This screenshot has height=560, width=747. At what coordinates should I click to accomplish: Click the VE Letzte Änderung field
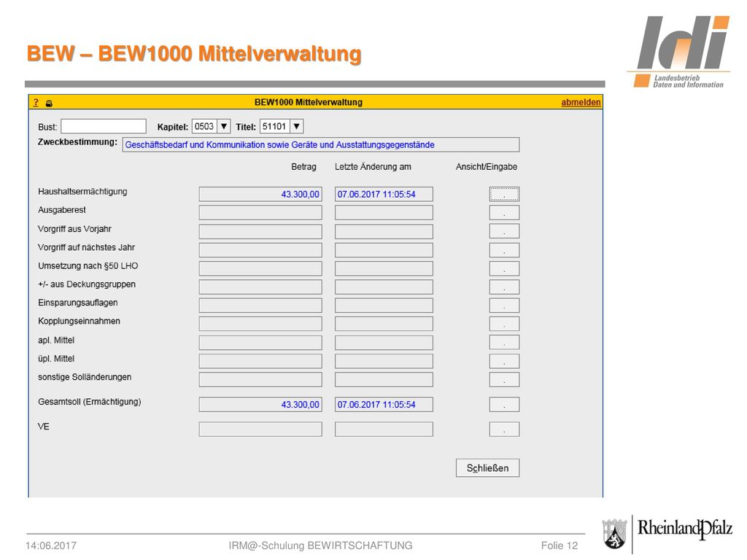[384, 429]
